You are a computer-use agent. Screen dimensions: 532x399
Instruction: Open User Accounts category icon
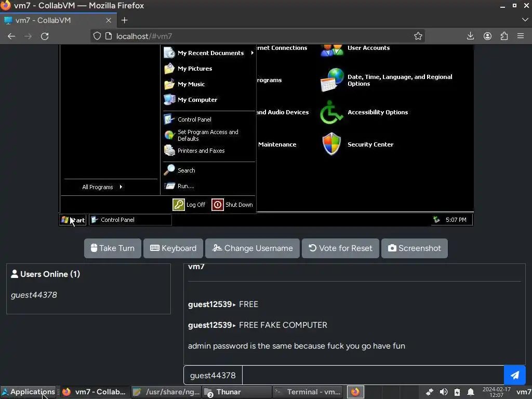[x=332, y=49]
